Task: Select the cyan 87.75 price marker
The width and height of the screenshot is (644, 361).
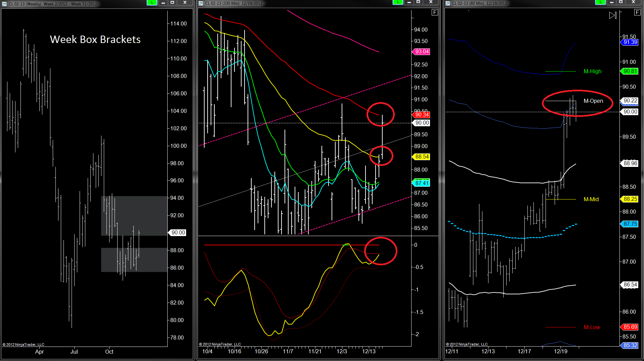Action: tap(629, 224)
